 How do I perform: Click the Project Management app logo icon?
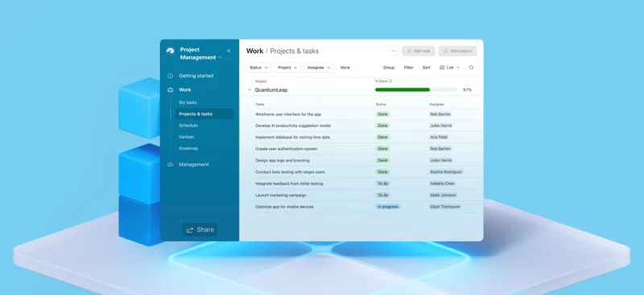[x=170, y=51]
